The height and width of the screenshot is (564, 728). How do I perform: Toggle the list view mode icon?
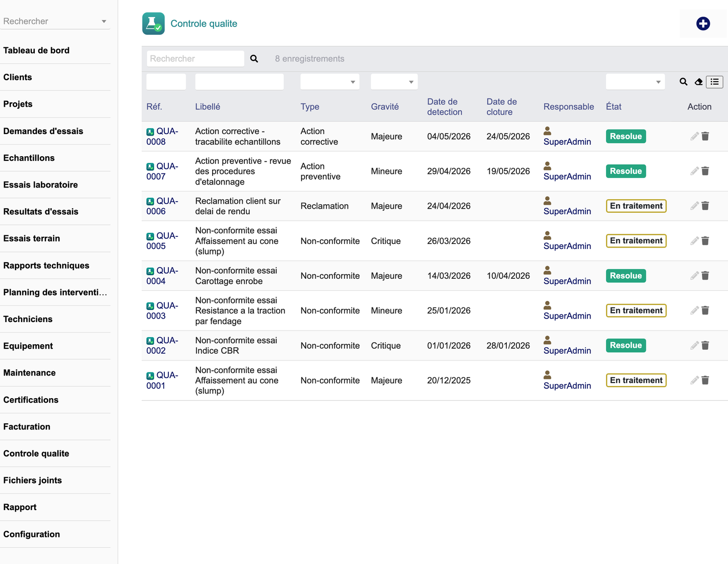click(714, 82)
